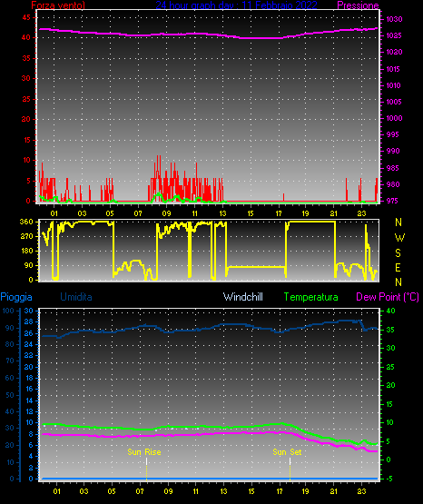The height and width of the screenshot is (504, 423).
Task: Click the 45 wind speed axis value
Action: [26, 17]
